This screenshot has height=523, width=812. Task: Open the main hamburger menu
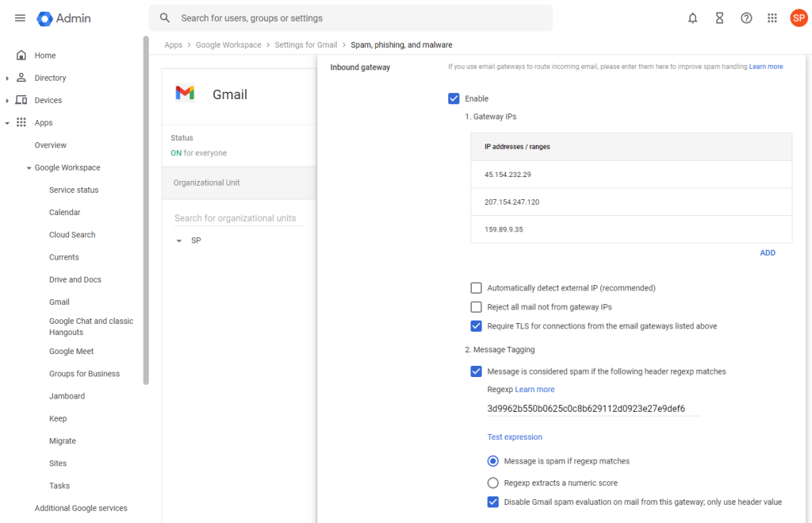[20, 18]
